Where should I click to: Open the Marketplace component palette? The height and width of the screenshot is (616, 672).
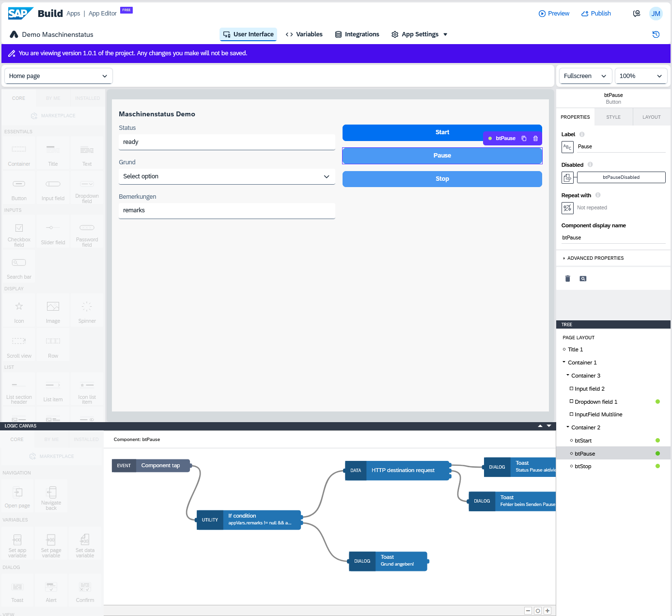[53, 115]
